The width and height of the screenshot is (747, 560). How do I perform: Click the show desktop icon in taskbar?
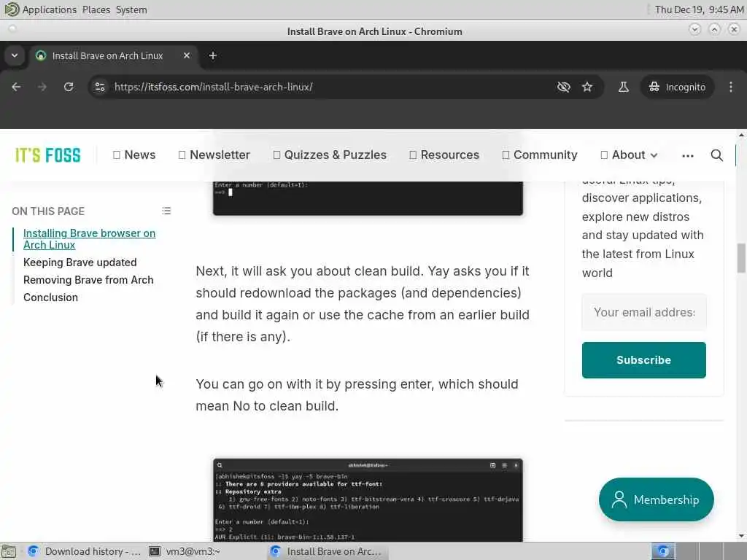9,551
